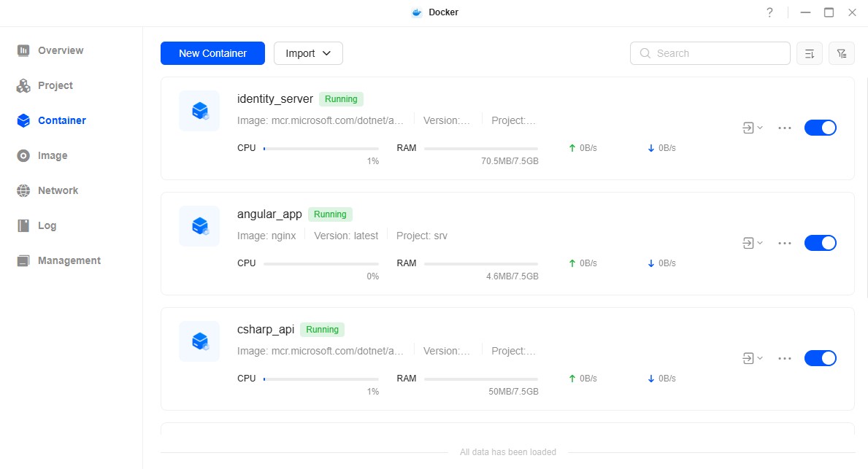Click the Container cube sidebar icon
The height and width of the screenshot is (469, 868).
[x=23, y=120]
